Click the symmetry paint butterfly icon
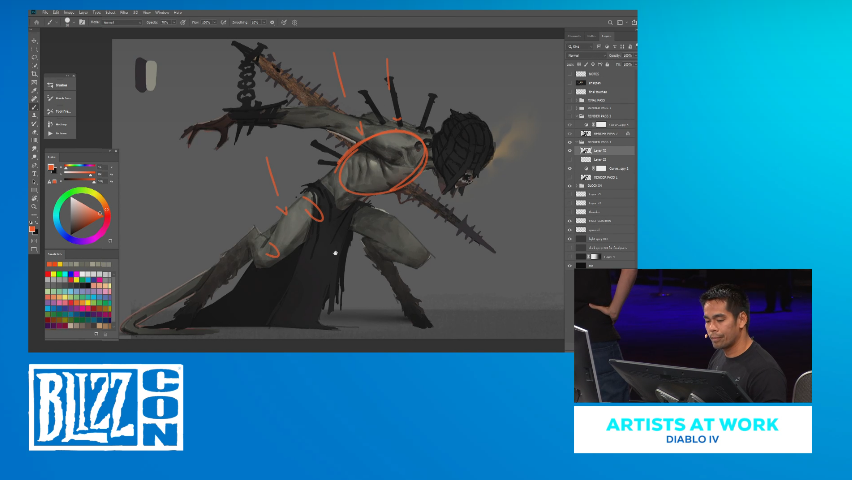Image resolution: width=852 pixels, height=480 pixels. 295,22
